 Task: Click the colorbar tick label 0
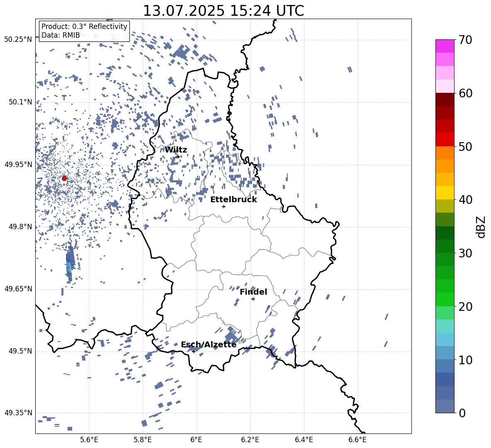point(462,413)
